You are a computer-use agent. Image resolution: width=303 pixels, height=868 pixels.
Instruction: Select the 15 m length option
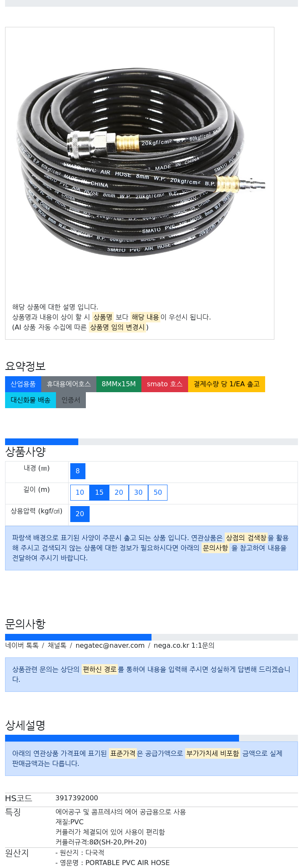(x=99, y=493)
